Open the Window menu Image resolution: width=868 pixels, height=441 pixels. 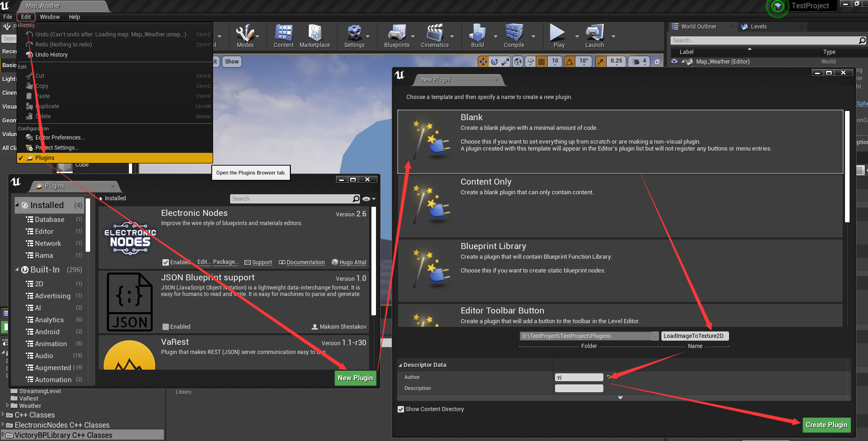click(x=50, y=17)
